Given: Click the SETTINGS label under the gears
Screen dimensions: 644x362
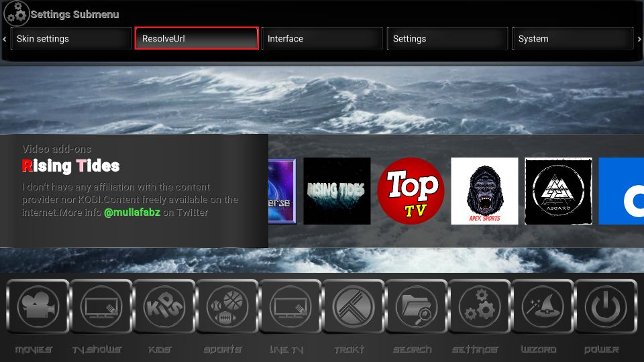Looking at the screenshot, I should pos(475,349).
